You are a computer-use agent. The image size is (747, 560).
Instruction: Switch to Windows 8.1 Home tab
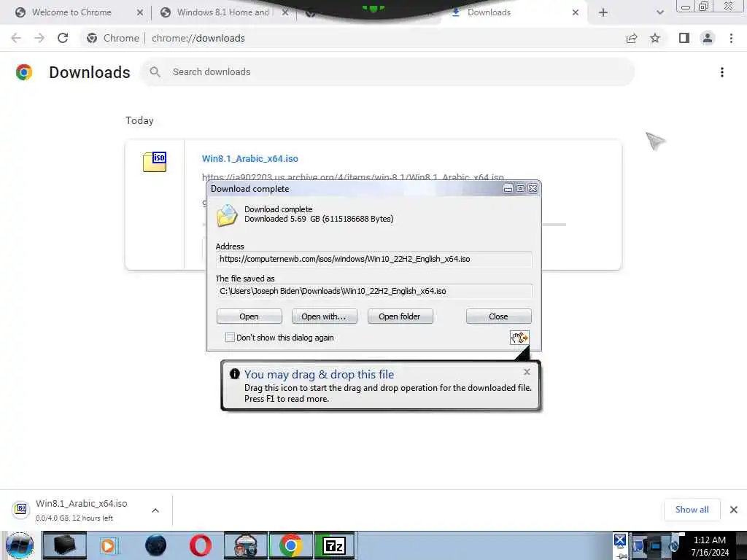(223, 12)
